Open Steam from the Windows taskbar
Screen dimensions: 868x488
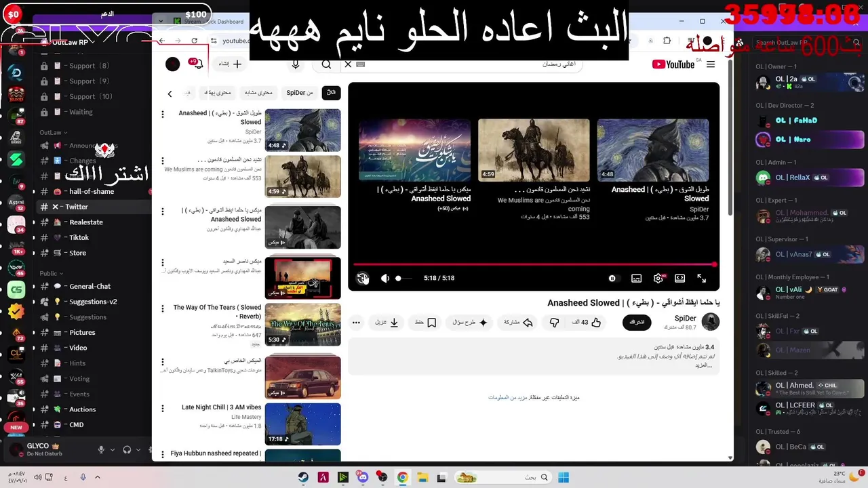point(303,477)
